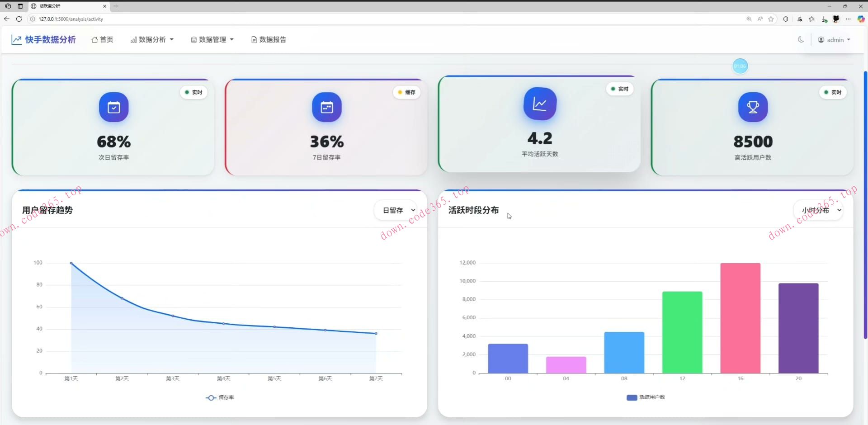Expand the admin user menu
This screenshot has width=868, height=425.
(x=834, y=40)
